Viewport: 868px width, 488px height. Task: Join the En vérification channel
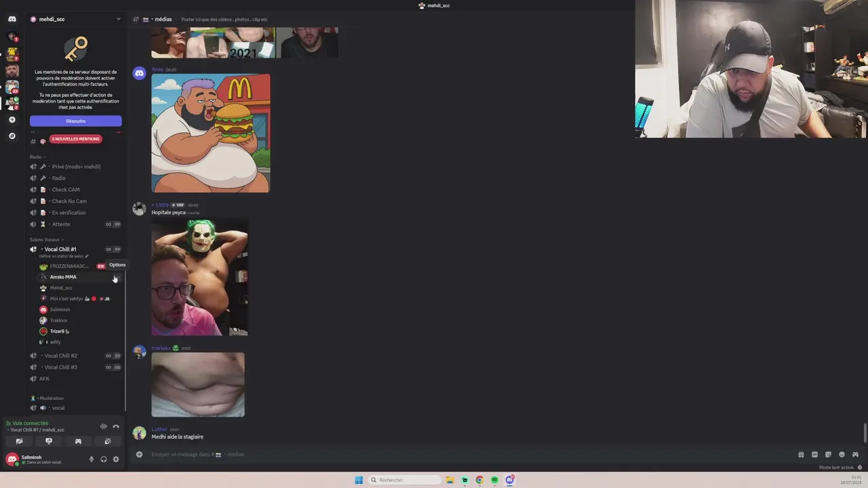pos(75,213)
